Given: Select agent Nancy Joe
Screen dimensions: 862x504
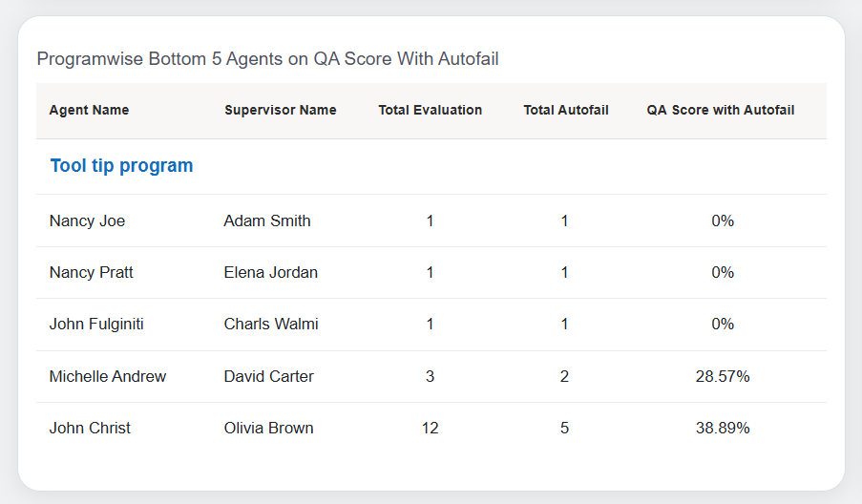Looking at the screenshot, I should 87,220.
